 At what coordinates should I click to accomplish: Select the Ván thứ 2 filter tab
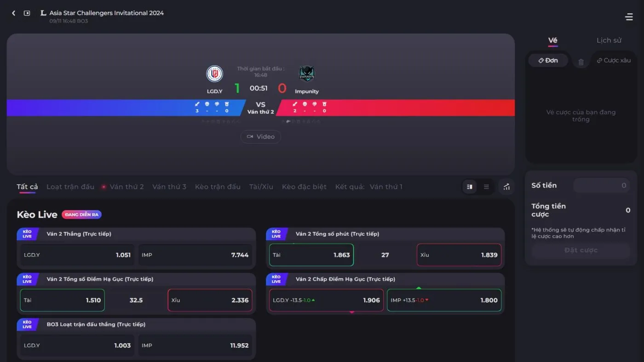tap(126, 187)
